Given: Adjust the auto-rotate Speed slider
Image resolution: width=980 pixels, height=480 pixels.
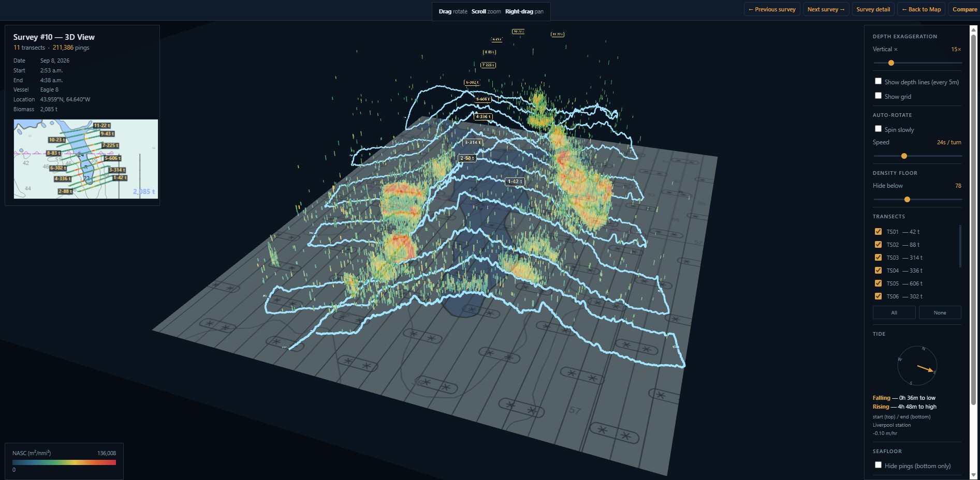Looking at the screenshot, I should pos(917,156).
